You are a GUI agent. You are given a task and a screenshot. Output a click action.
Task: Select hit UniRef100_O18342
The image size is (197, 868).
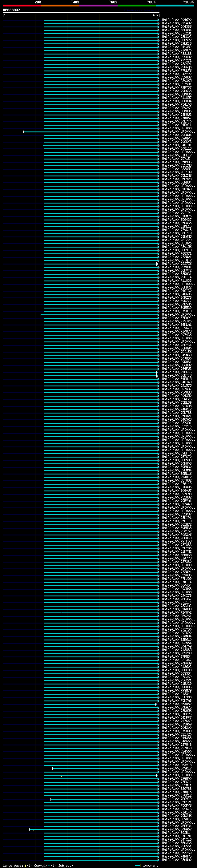pyautogui.click(x=176, y=694)
